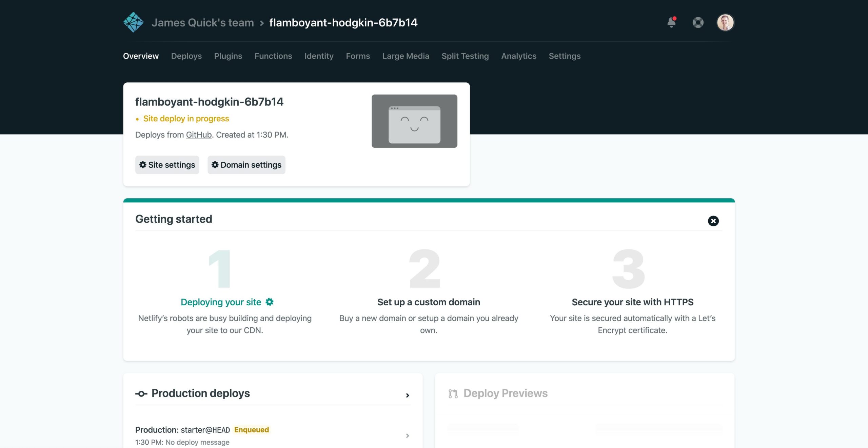Click the Site settings button

coord(167,165)
